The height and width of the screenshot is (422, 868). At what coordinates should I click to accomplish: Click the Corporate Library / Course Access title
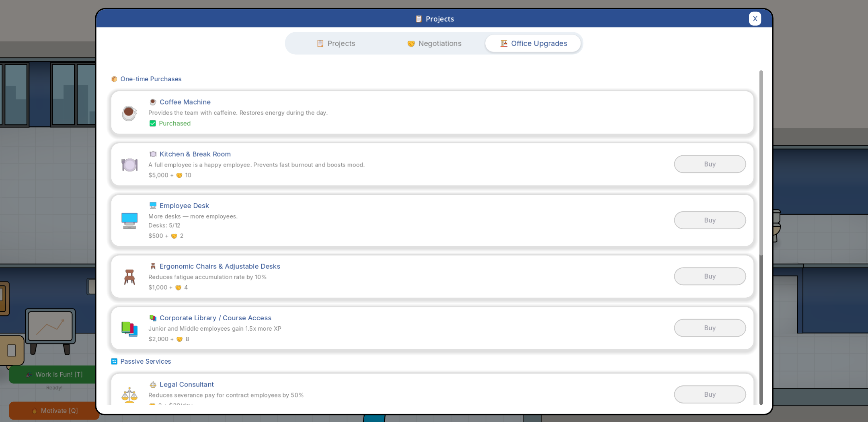point(215,318)
